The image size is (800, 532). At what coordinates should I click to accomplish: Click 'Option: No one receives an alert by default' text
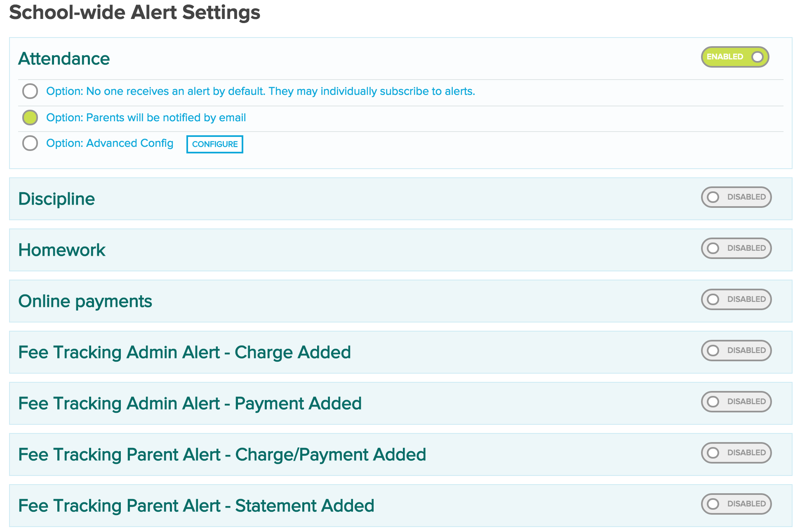[261, 91]
